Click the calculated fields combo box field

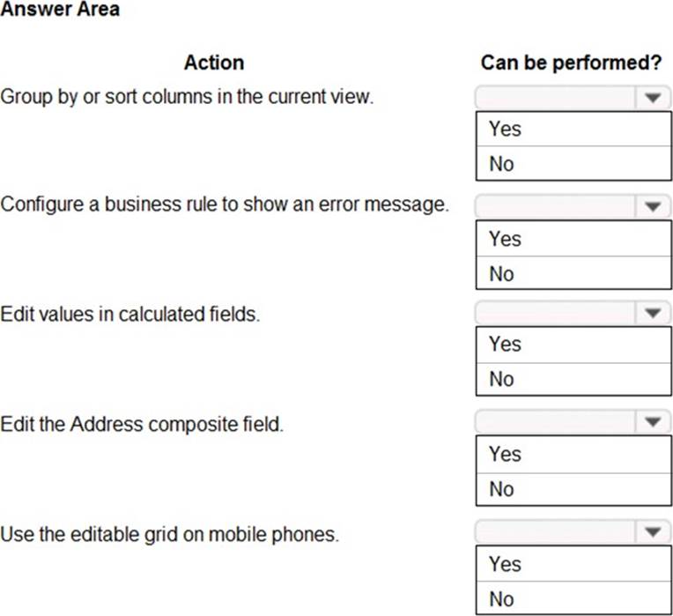tap(555, 313)
